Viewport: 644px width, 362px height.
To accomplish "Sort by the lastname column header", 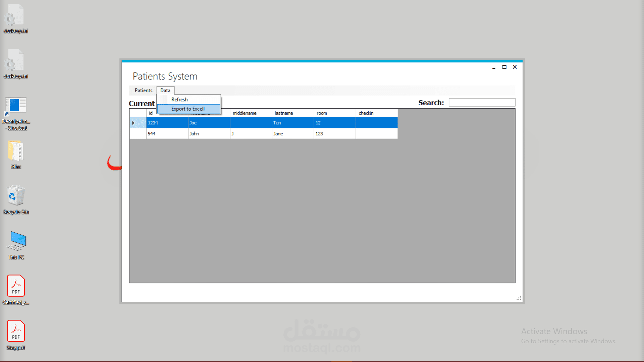I will coord(284,113).
